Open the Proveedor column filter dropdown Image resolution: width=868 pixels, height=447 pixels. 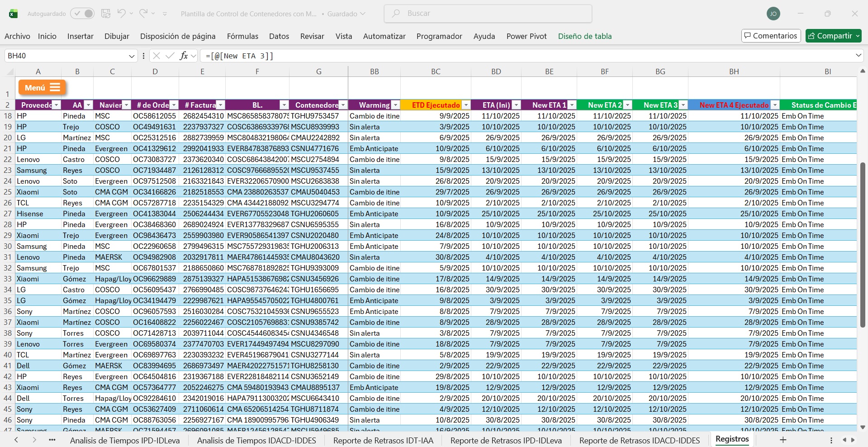pos(56,105)
